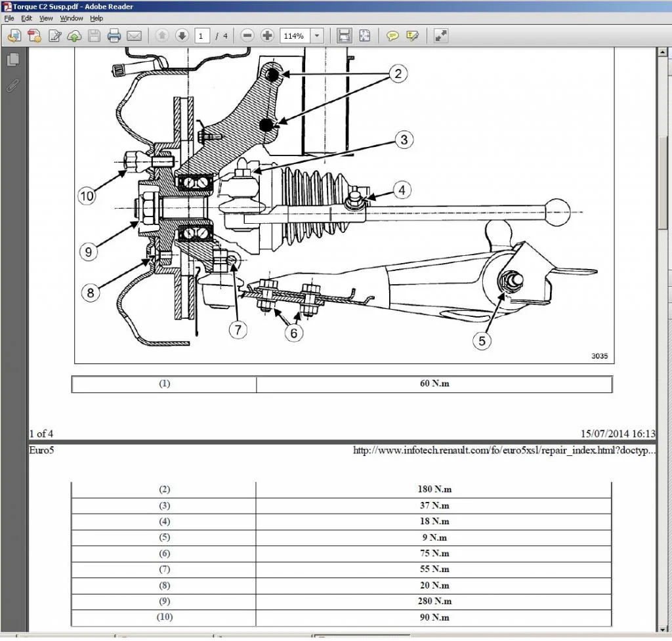Send file by email envelope icon
Image resolution: width=672 pixels, height=641 pixels.
point(134,35)
